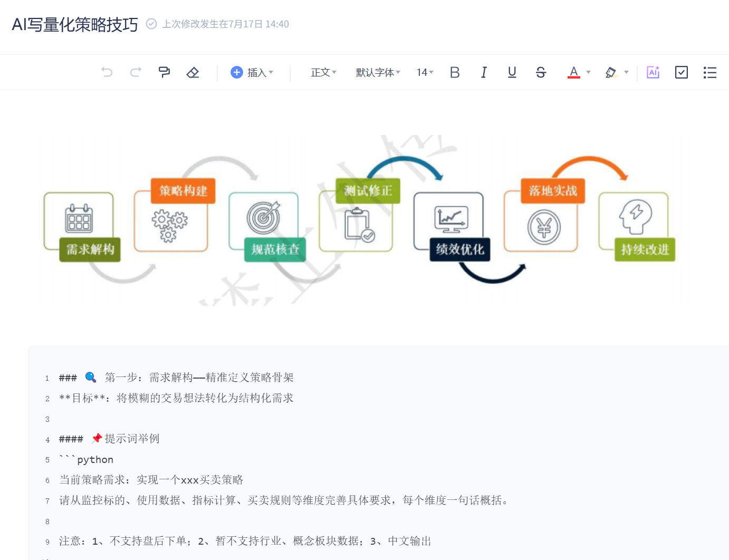The width and height of the screenshot is (729, 560).
Task: Click the document title AI写量化策略技巧
Action: [x=75, y=24]
